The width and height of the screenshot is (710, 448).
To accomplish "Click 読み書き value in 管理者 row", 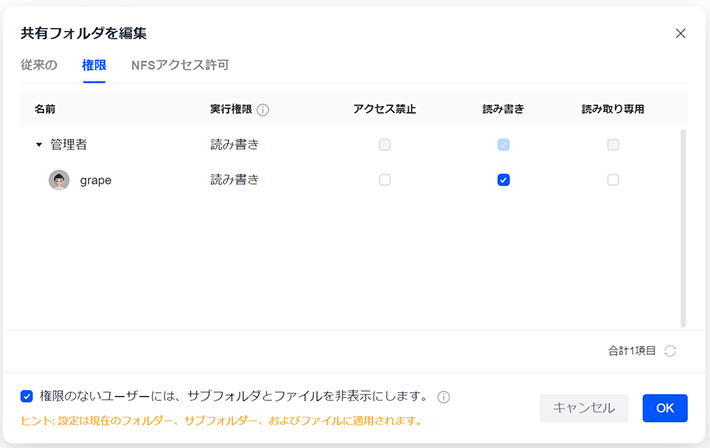I will pyautogui.click(x=235, y=145).
